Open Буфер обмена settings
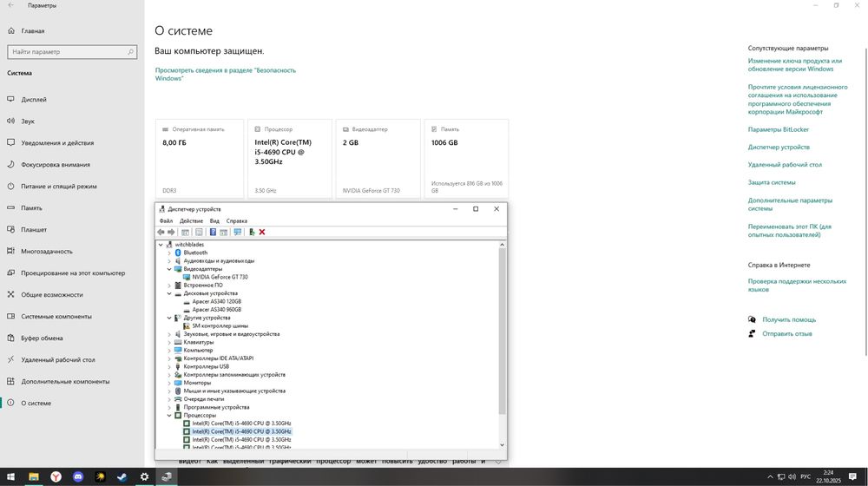The image size is (868, 486). pos(42,338)
